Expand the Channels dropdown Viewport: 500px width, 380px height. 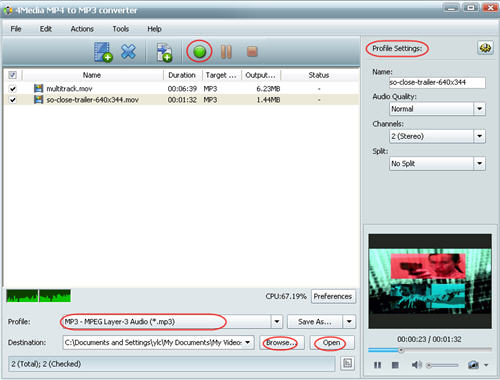(x=479, y=136)
